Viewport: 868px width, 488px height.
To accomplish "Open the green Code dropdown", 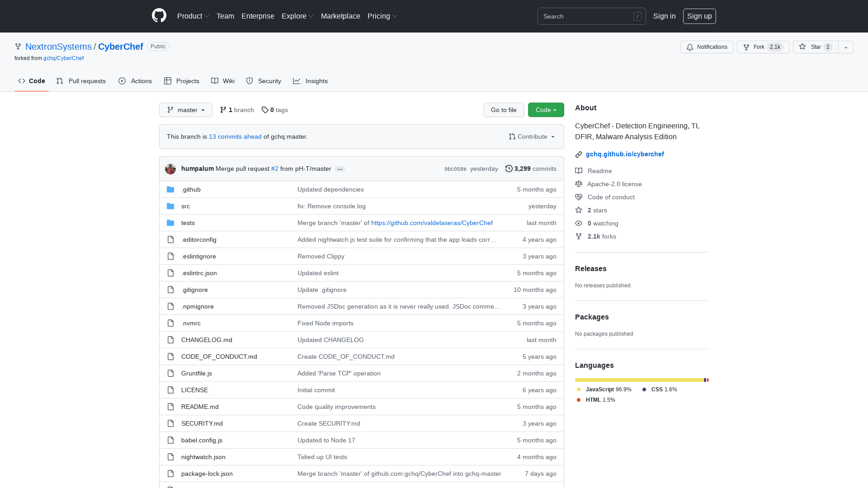I will [x=546, y=110].
